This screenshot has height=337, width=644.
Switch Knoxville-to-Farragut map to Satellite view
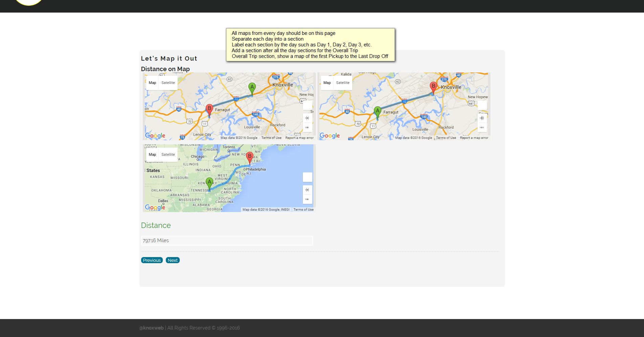pyautogui.click(x=168, y=83)
